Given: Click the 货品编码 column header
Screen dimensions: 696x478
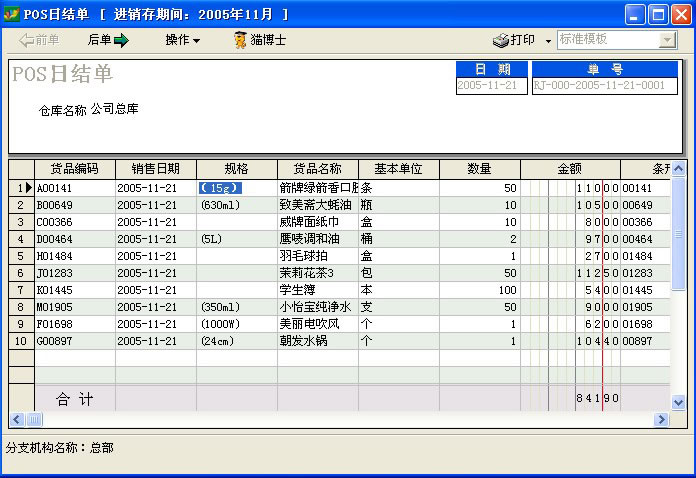Looking at the screenshot, I should [x=75, y=169].
